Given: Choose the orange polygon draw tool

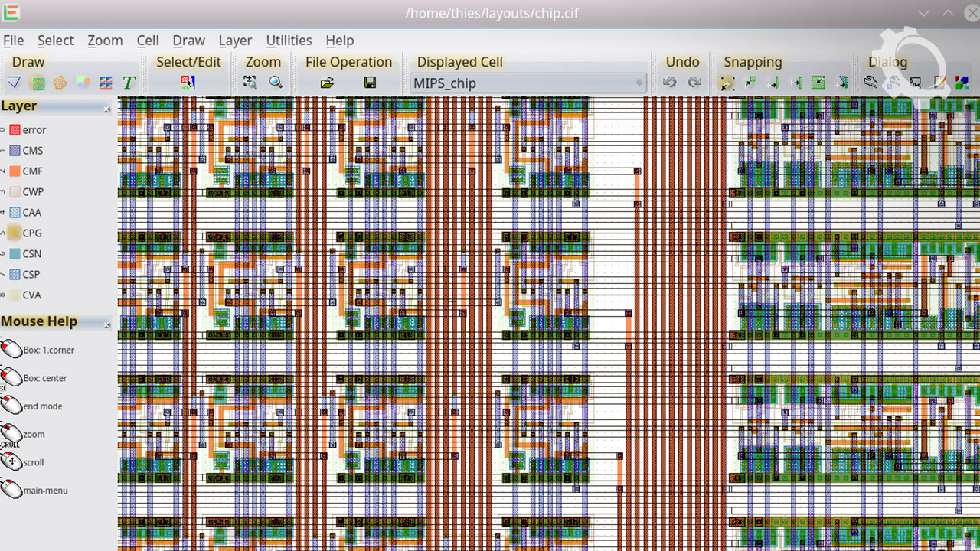Looking at the screenshot, I should click(60, 83).
